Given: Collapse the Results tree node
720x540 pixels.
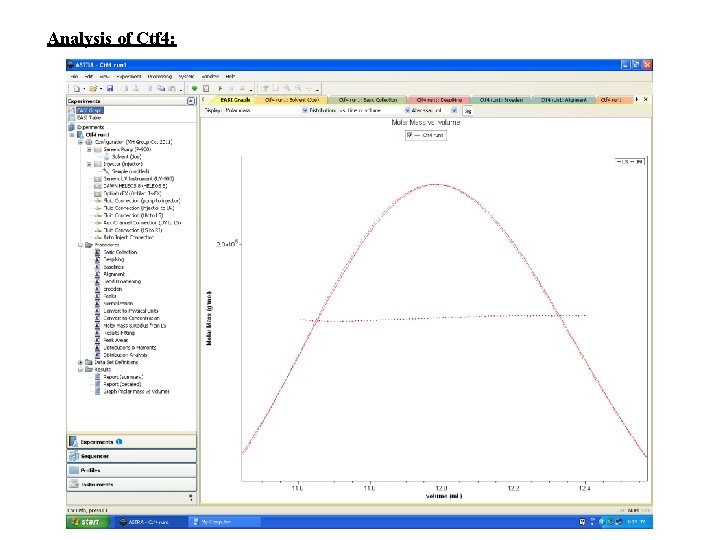Looking at the screenshot, I should pyautogui.click(x=80, y=370).
